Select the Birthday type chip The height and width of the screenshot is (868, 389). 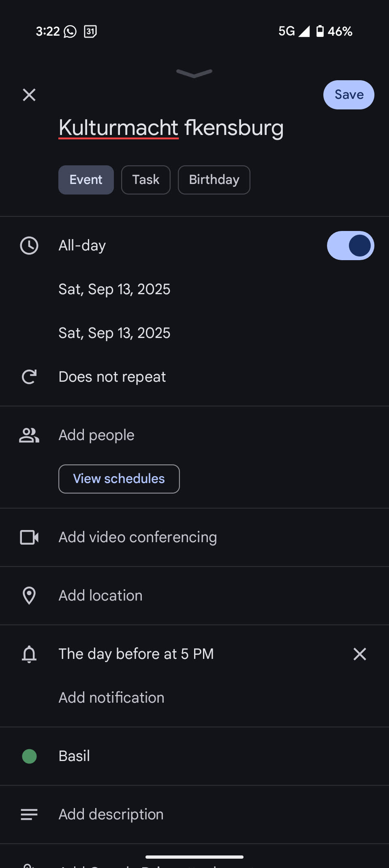(214, 180)
